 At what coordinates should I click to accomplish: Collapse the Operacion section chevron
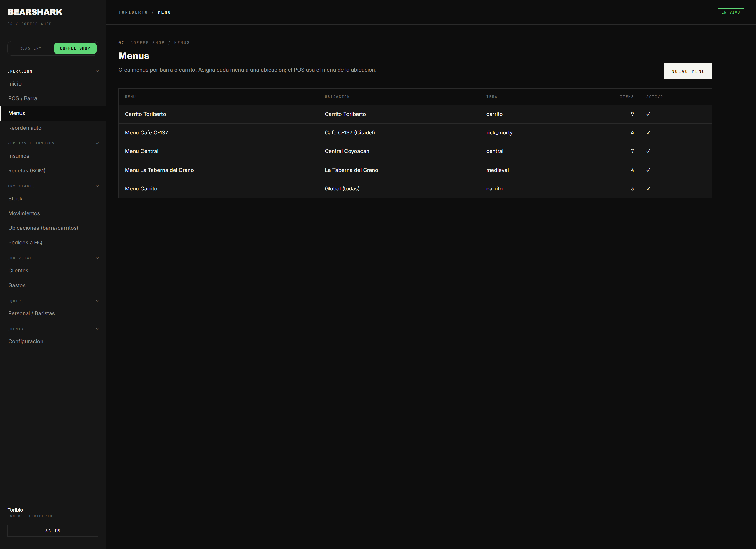(x=97, y=71)
